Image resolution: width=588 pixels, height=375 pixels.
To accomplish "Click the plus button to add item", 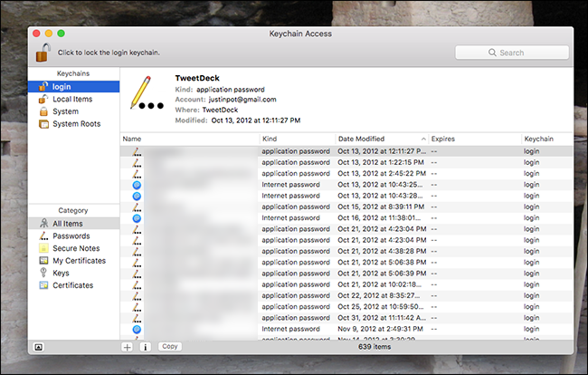I will click(x=128, y=347).
